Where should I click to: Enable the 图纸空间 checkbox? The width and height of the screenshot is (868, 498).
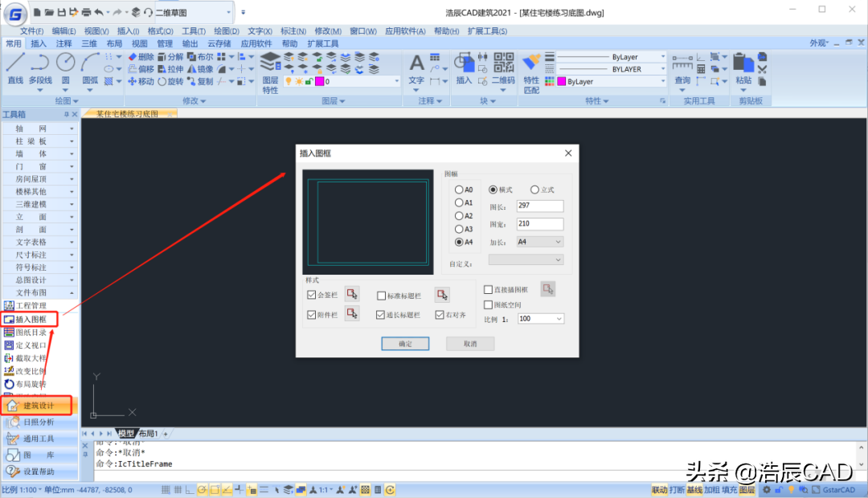(x=489, y=305)
